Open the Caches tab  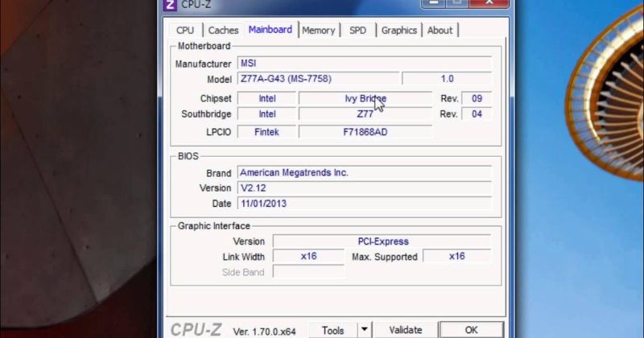[223, 30]
